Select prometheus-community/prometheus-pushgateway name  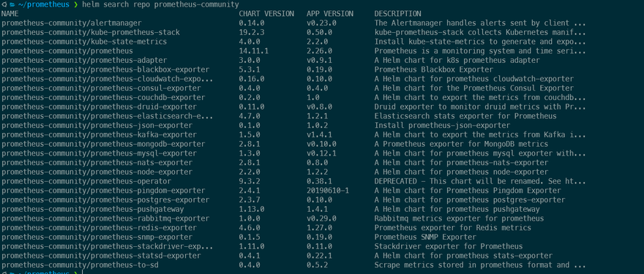pos(97,209)
